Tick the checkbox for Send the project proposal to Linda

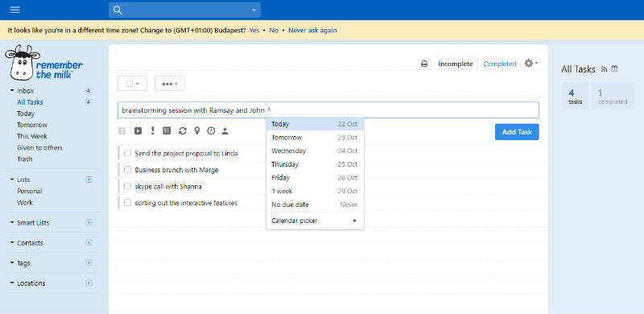127,153
